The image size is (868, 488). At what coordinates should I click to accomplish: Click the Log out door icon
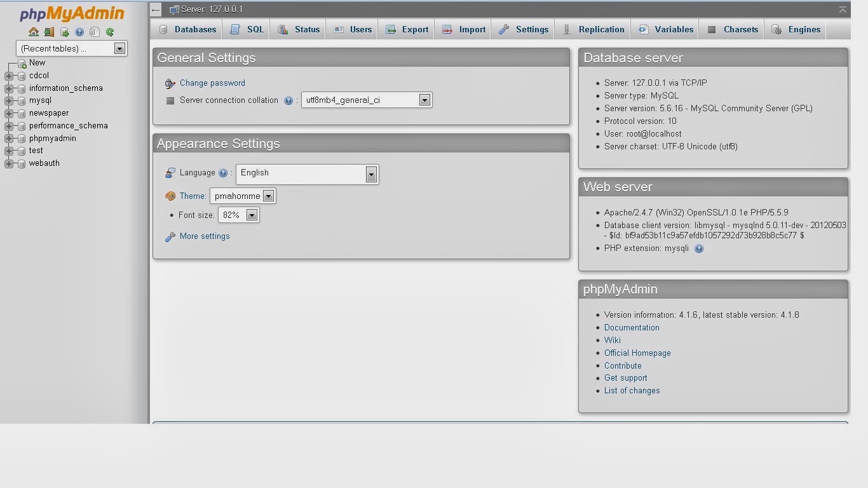pyautogui.click(x=49, y=32)
